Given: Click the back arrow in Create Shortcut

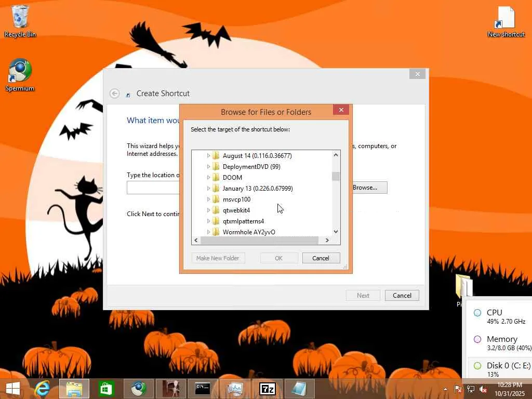Looking at the screenshot, I should (115, 94).
